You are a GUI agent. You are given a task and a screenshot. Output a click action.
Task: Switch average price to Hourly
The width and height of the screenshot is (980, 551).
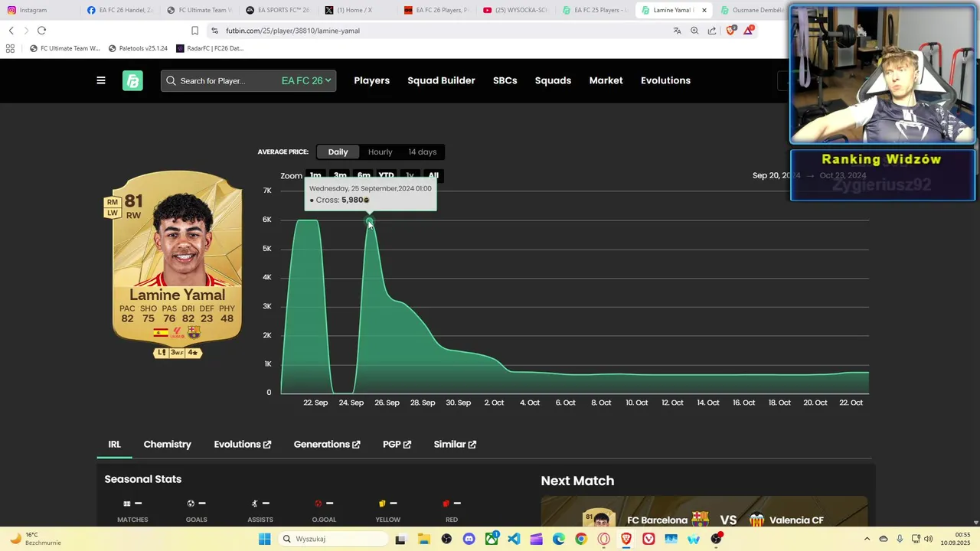click(x=380, y=152)
